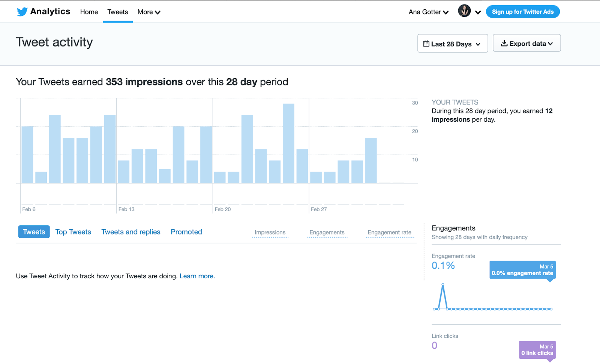The width and height of the screenshot is (600, 364).
Task: Open the Tweets and replies tab
Action: click(131, 231)
